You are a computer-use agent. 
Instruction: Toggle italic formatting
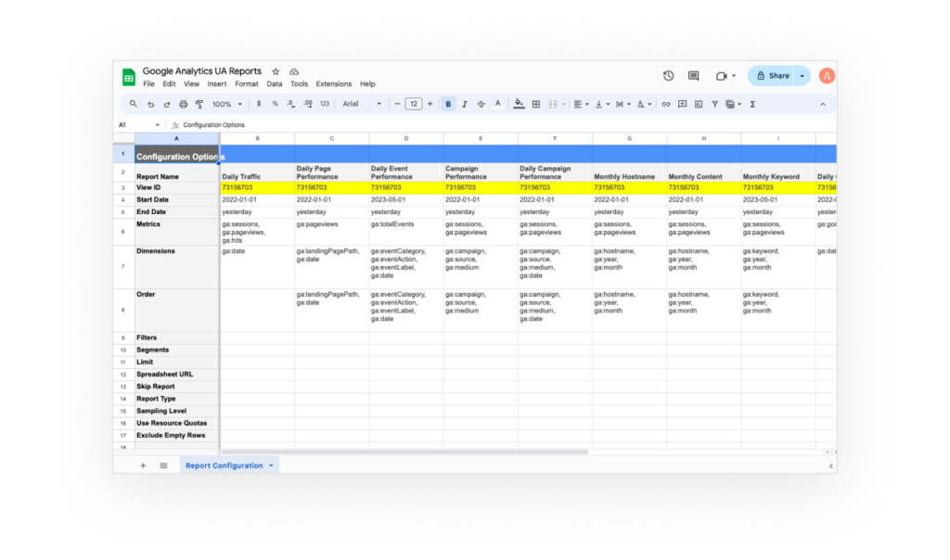[x=465, y=104]
